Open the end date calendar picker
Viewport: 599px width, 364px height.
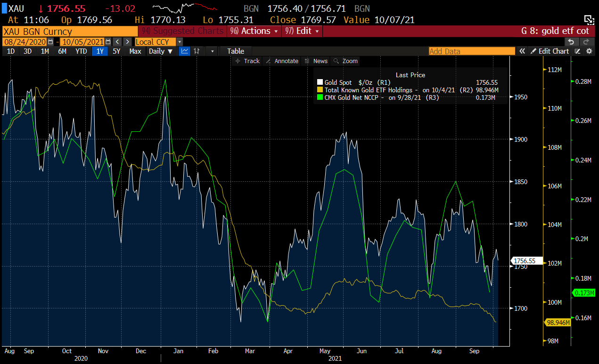pyautogui.click(x=108, y=41)
